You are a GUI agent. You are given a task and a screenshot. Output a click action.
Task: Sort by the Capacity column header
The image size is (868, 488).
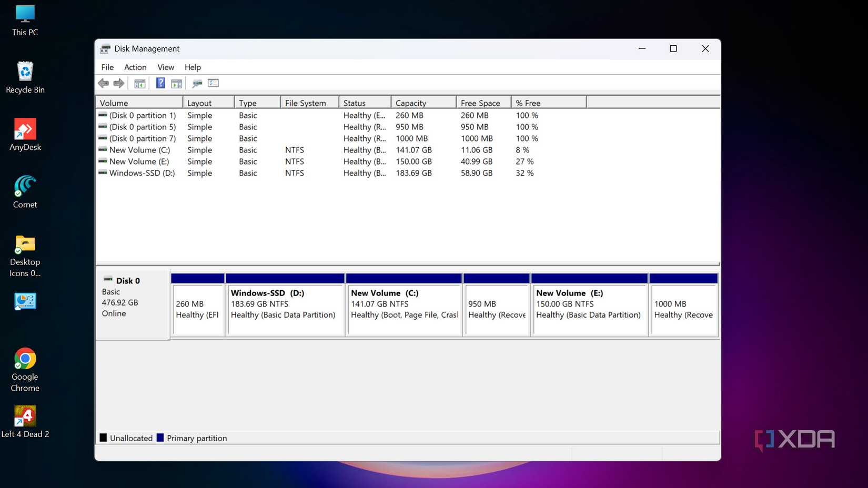pyautogui.click(x=423, y=103)
